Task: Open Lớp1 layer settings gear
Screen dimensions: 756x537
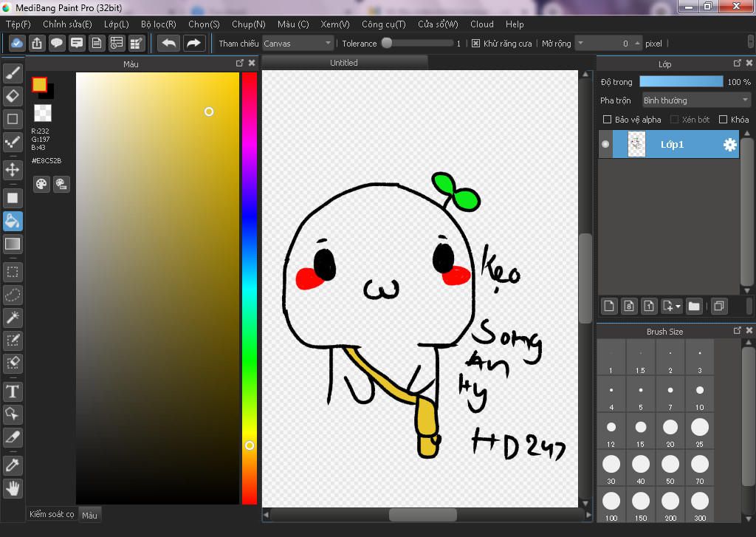Action: click(730, 145)
